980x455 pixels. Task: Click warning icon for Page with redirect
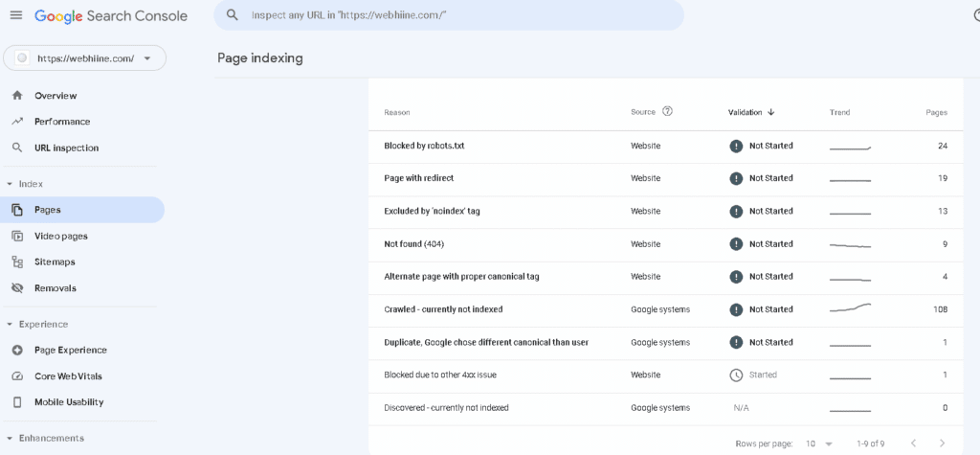736,178
